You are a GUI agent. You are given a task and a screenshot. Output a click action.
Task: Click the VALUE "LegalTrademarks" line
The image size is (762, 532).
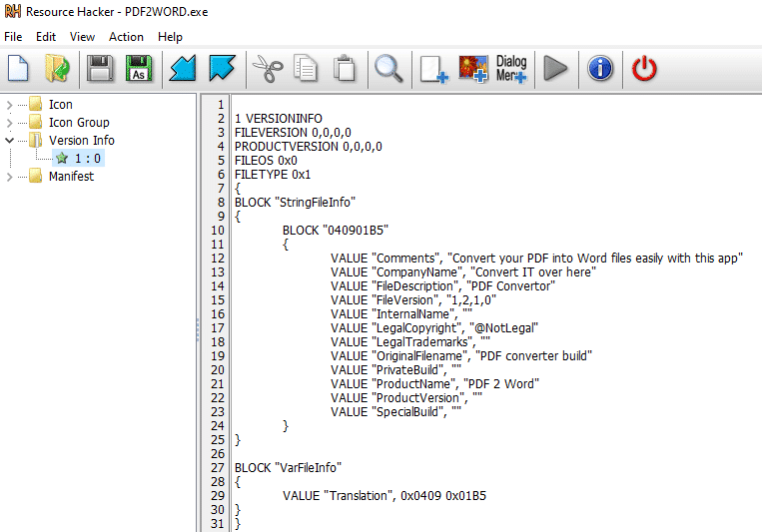pos(410,342)
